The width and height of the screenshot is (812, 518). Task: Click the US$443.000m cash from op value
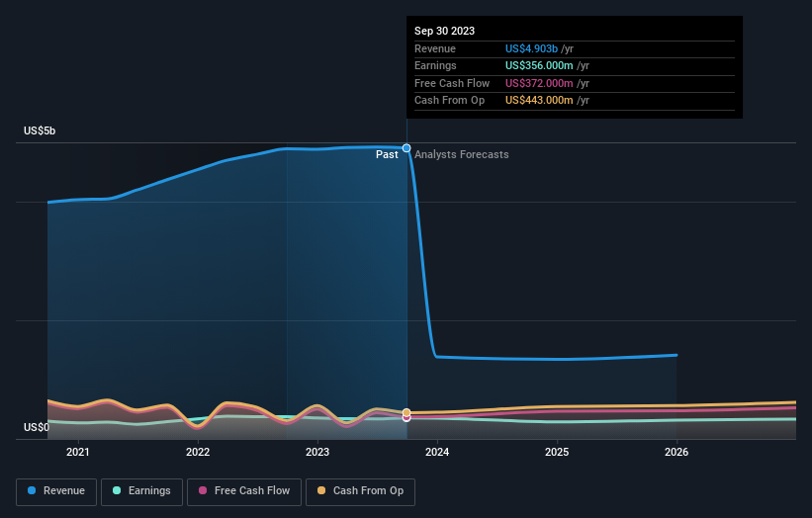tap(539, 101)
